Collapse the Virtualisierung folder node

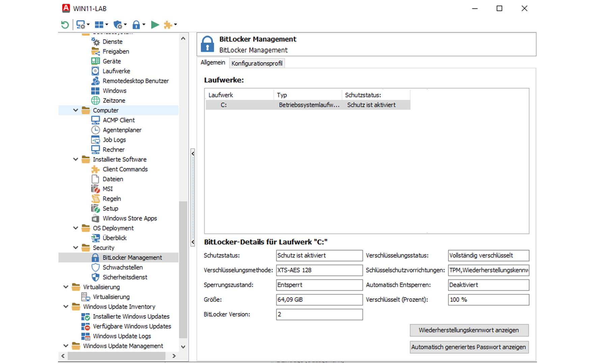click(x=66, y=287)
